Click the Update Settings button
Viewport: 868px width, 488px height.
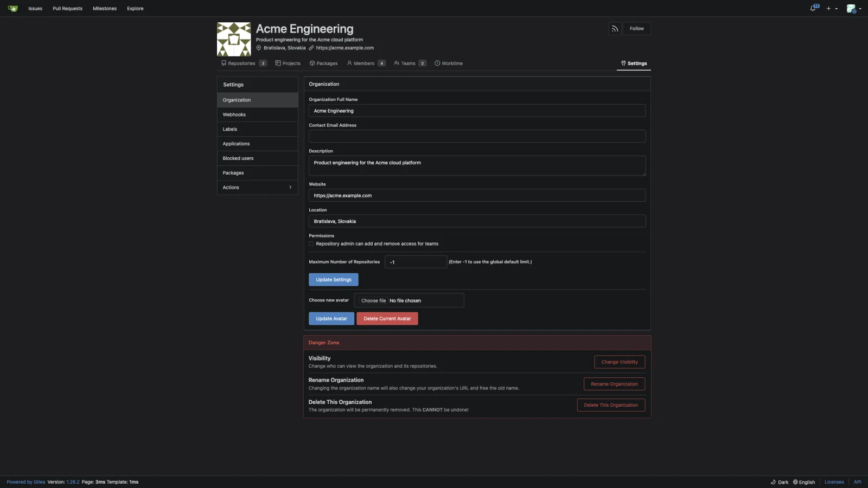[x=334, y=280]
